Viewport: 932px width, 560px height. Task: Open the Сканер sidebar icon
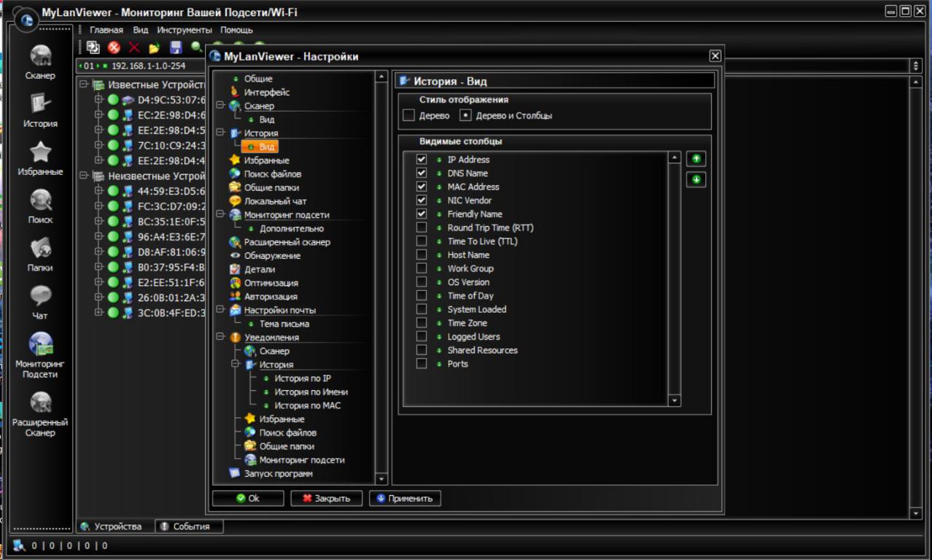click(x=40, y=57)
